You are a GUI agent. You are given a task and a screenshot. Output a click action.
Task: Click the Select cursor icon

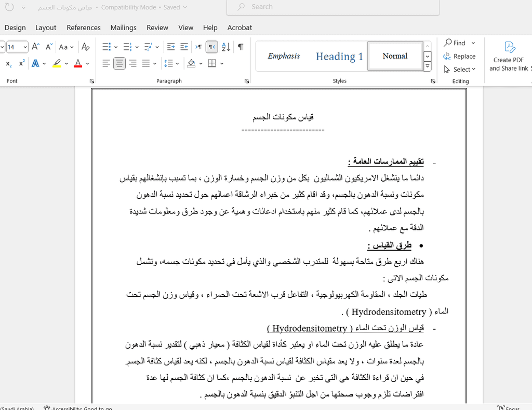coord(447,70)
